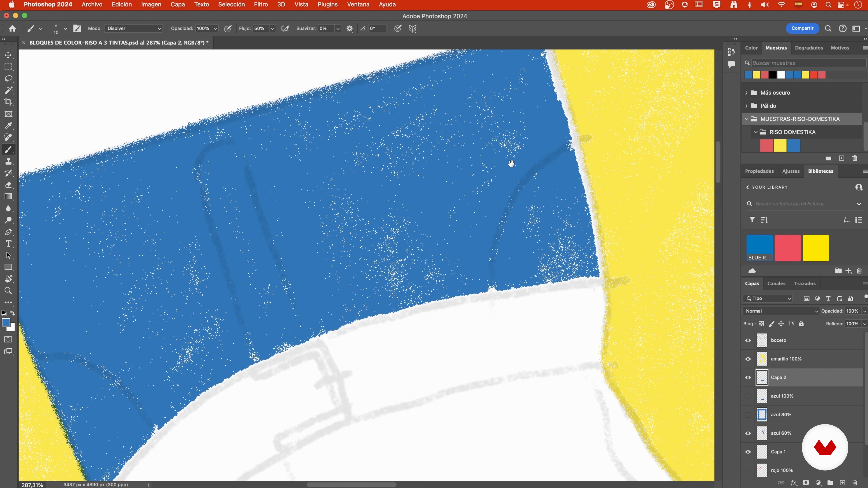Select the Crop tool

tap(9, 102)
